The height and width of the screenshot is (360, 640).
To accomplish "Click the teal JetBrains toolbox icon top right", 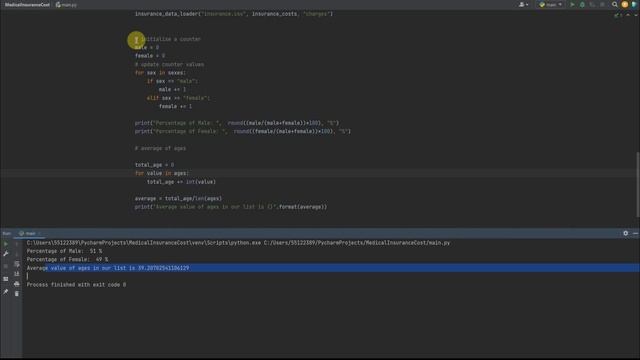I will [634, 4].
